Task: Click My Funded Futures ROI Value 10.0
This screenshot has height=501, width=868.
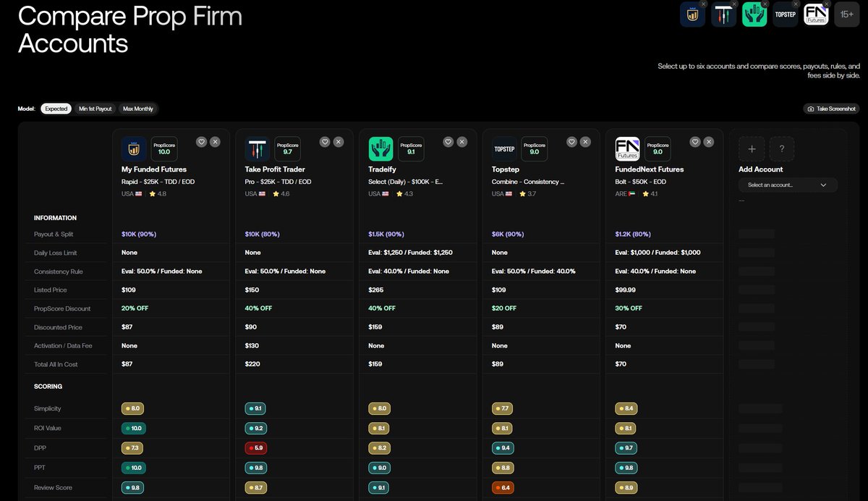Action: 134,428
